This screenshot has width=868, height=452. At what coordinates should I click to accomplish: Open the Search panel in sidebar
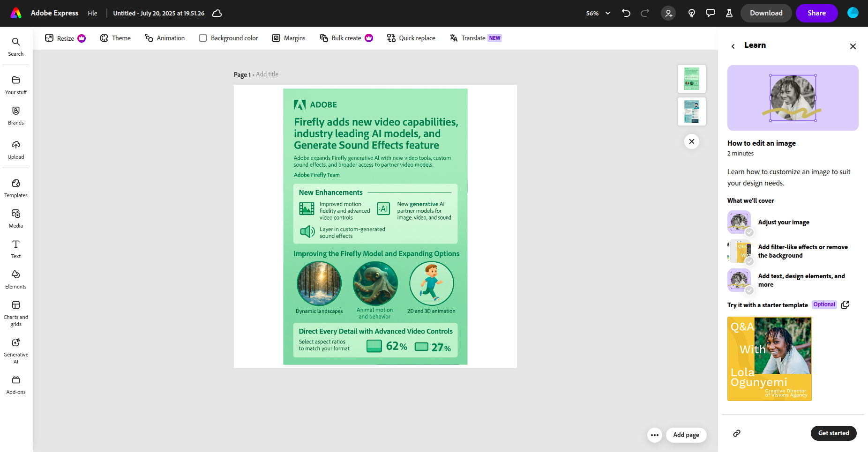coord(16,47)
